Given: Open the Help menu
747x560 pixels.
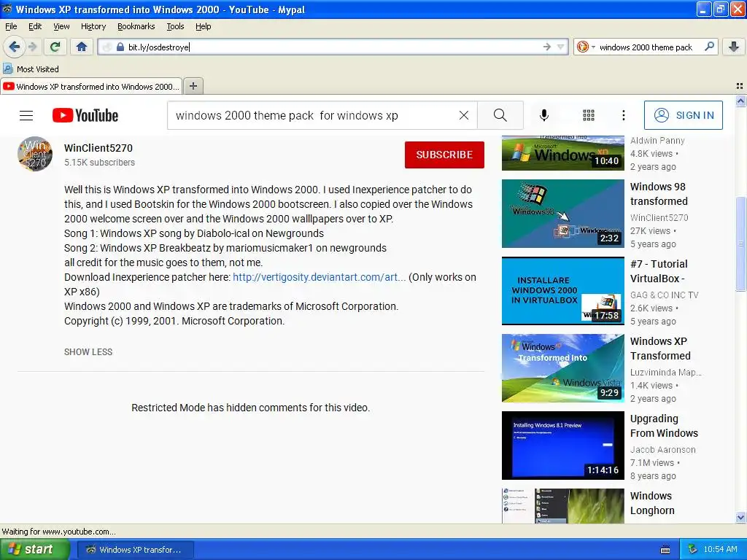Looking at the screenshot, I should tap(204, 26).
